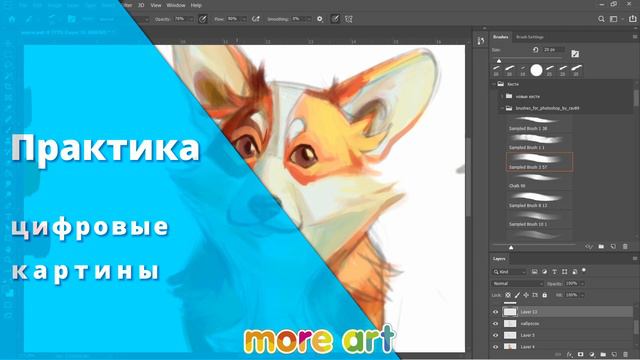Open brush Opacity dropdown in options bar
The height and width of the screenshot is (360, 640).
191,19
